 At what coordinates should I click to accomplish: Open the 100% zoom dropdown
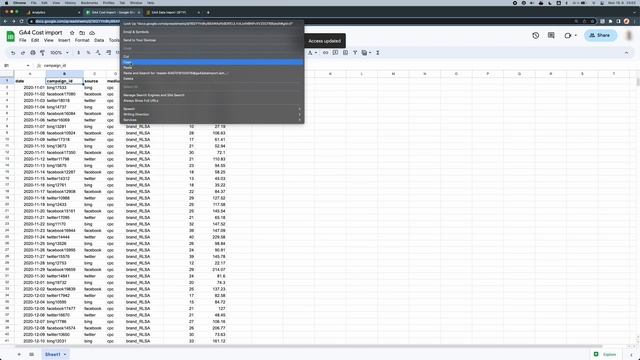(x=59, y=53)
